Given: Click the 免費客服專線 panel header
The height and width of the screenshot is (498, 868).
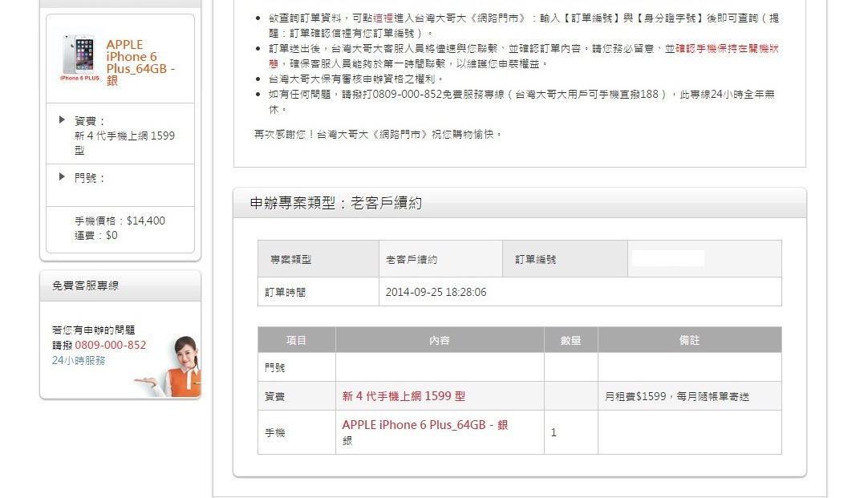Looking at the screenshot, I should [x=120, y=285].
